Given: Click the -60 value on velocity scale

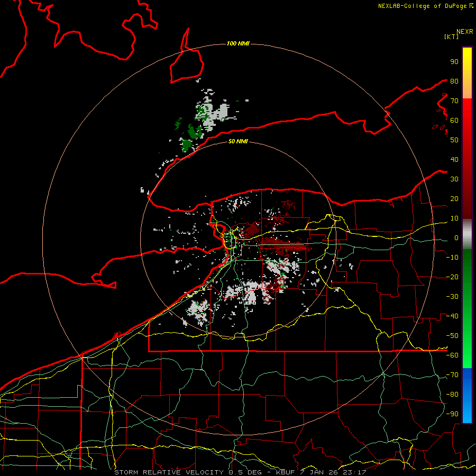Looking at the screenshot, I should (452, 355).
